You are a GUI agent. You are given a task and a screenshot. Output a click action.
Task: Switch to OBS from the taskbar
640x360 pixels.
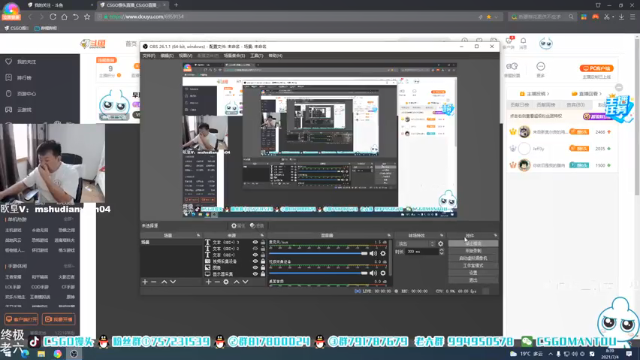click(x=74, y=353)
